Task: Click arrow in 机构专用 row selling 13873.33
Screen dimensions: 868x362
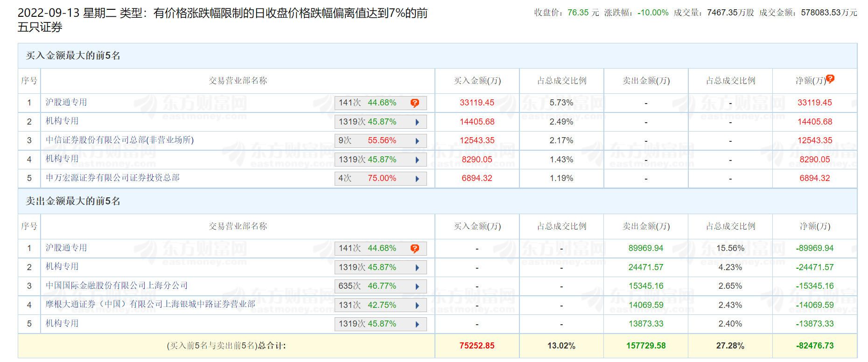Action: pyautogui.click(x=417, y=324)
